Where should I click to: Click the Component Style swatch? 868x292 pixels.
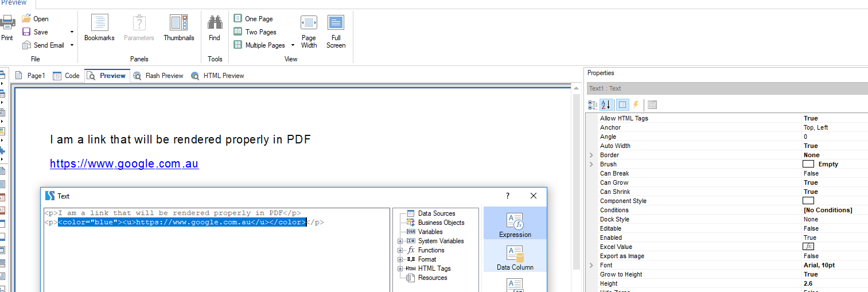pyautogui.click(x=808, y=201)
